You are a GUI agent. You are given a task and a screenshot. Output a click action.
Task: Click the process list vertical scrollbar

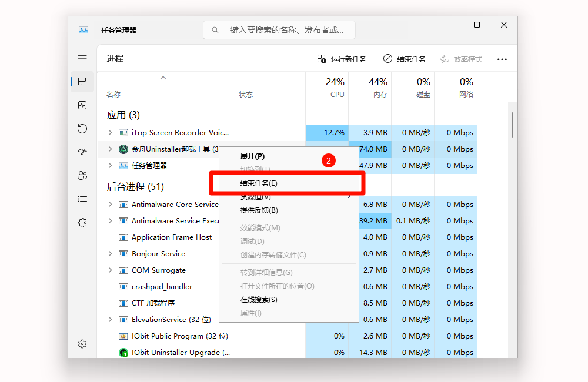tap(512, 125)
